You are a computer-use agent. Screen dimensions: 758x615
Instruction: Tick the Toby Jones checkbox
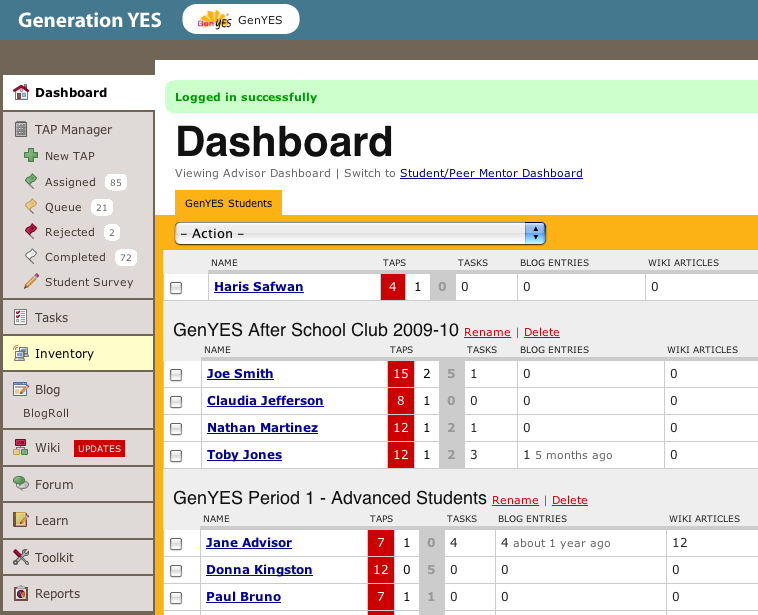176,456
